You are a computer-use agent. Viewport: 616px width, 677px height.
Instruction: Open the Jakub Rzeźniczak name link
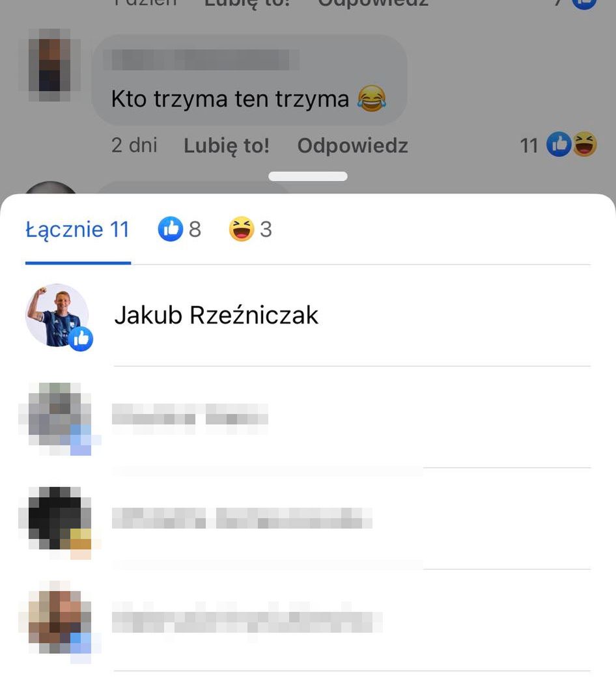point(216,315)
